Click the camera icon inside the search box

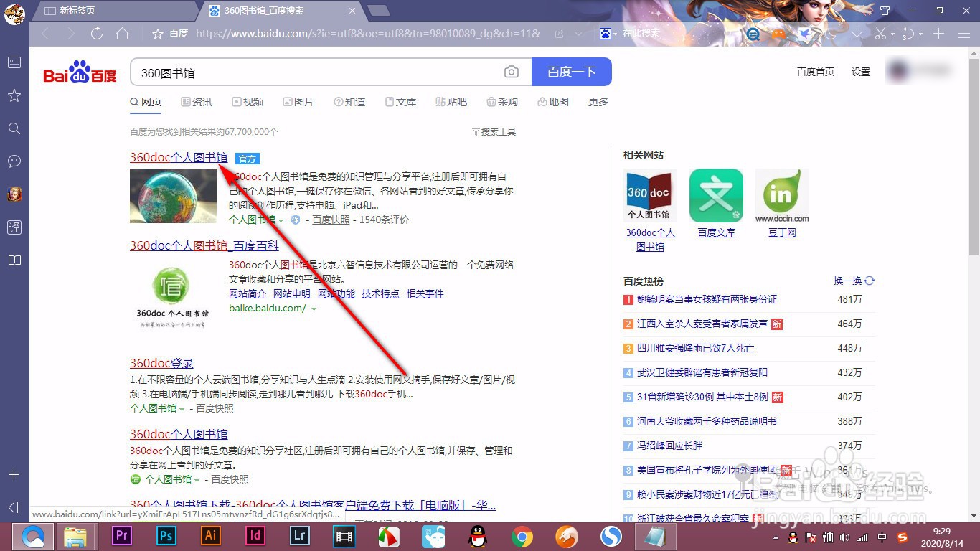click(x=511, y=72)
